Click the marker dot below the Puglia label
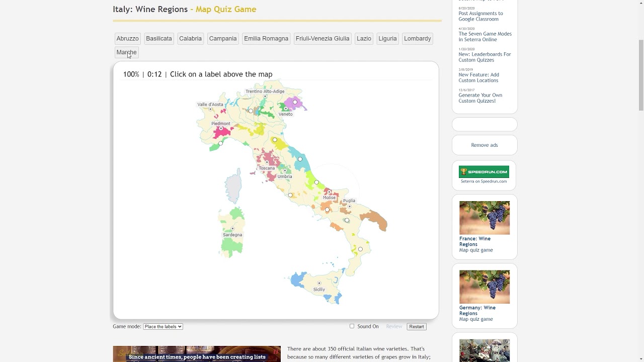The image size is (644, 362). pos(349,206)
